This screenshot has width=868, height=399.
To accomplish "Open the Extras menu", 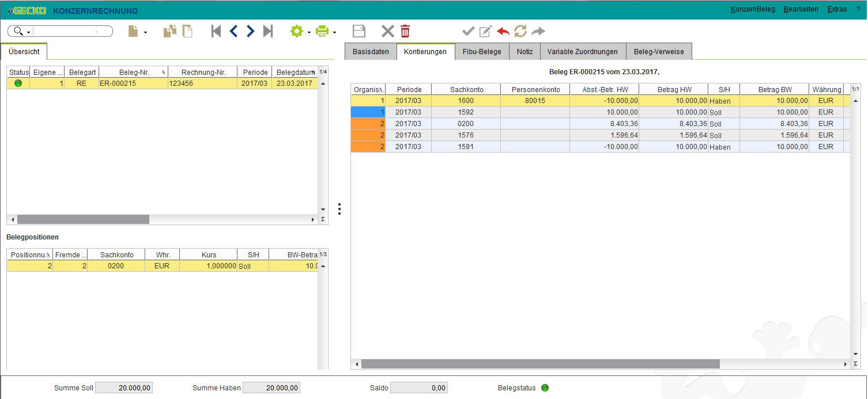I will pos(837,9).
